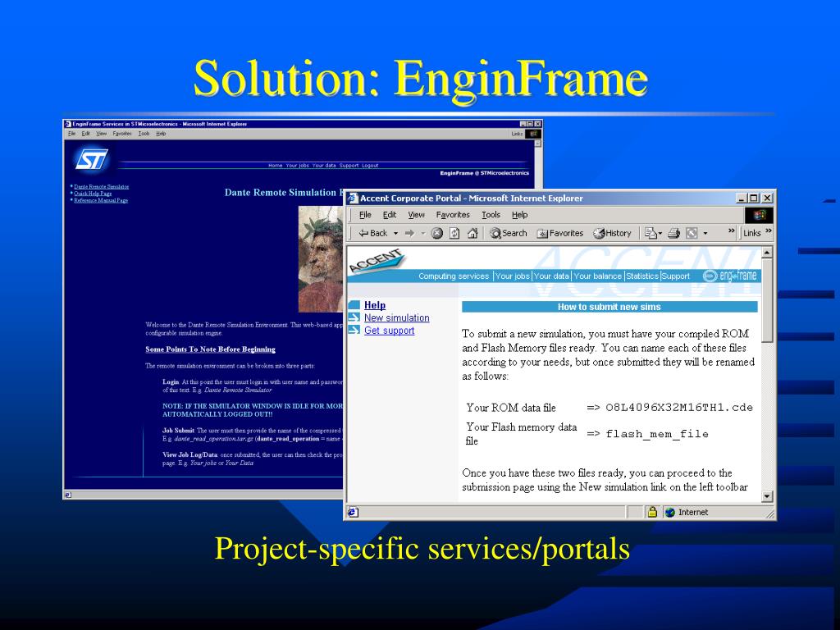Expand the toolbar overflow chevron before Links
840x630 pixels.
pyautogui.click(x=731, y=231)
